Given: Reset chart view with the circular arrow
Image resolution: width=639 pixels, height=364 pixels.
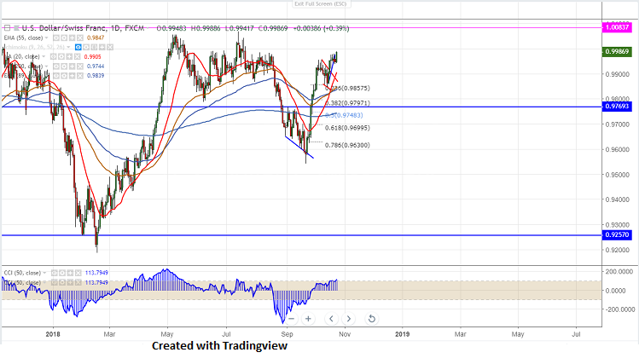Looking at the screenshot, I should tap(372, 319).
